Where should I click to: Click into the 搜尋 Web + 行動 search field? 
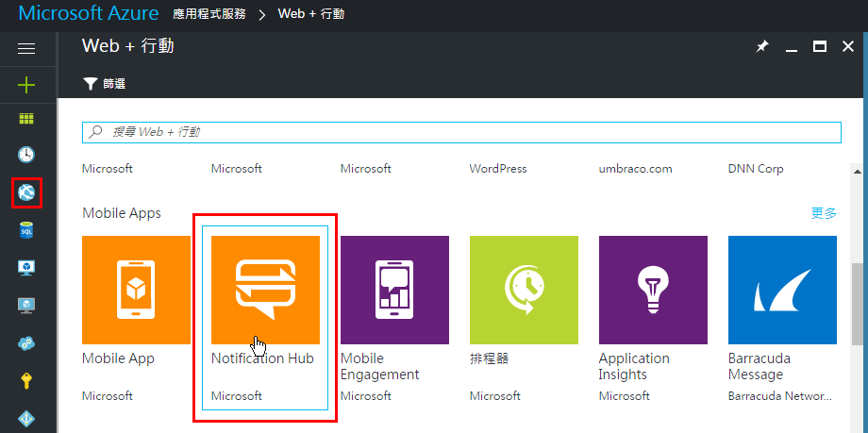(x=461, y=132)
